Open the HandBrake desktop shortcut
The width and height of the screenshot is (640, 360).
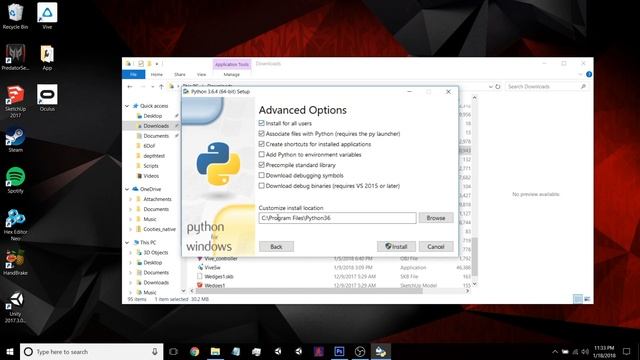(15, 262)
